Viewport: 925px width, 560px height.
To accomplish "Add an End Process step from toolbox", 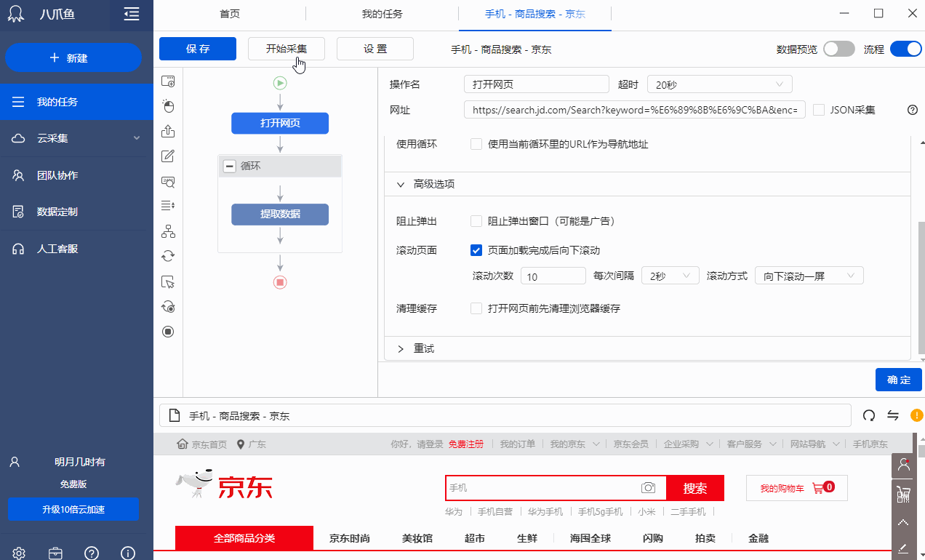I will [x=168, y=332].
